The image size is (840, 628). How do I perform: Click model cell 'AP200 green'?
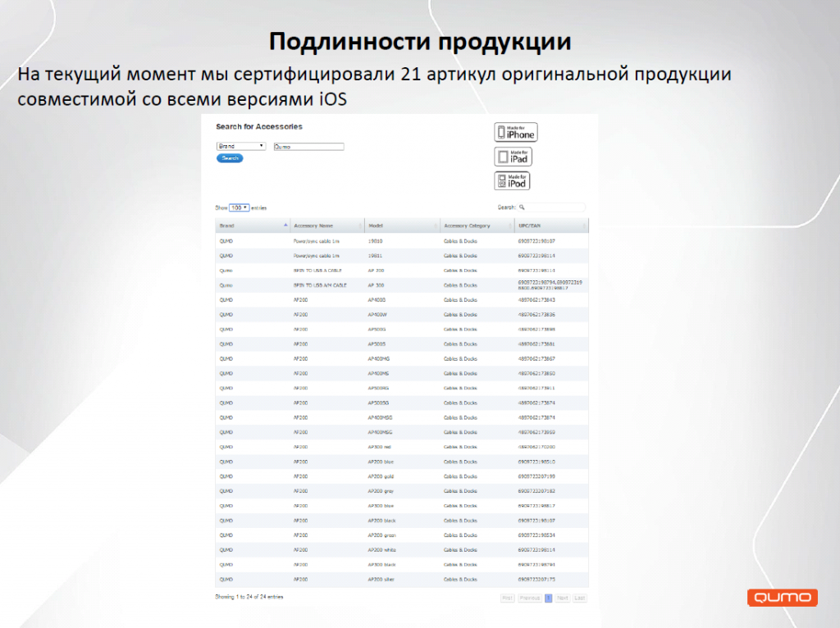(382, 535)
